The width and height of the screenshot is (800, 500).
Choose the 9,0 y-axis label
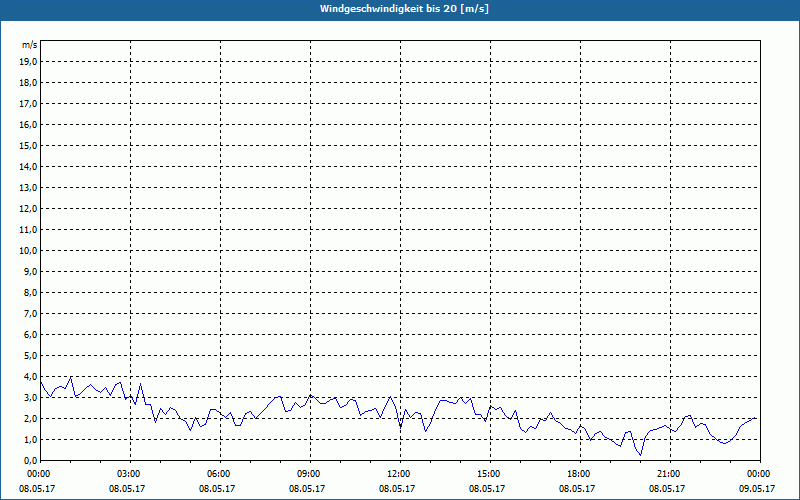tap(31, 271)
